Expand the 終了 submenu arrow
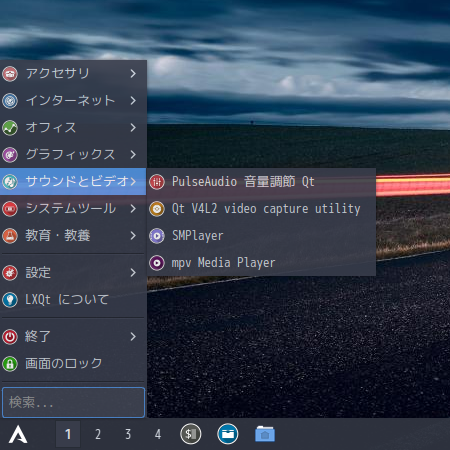The image size is (450, 450). [133, 336]
